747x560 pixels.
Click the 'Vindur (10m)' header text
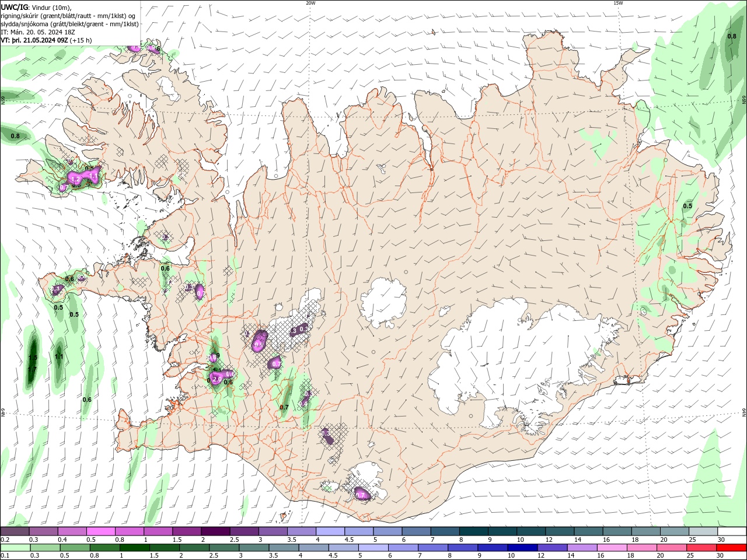[x=52, y=7]
